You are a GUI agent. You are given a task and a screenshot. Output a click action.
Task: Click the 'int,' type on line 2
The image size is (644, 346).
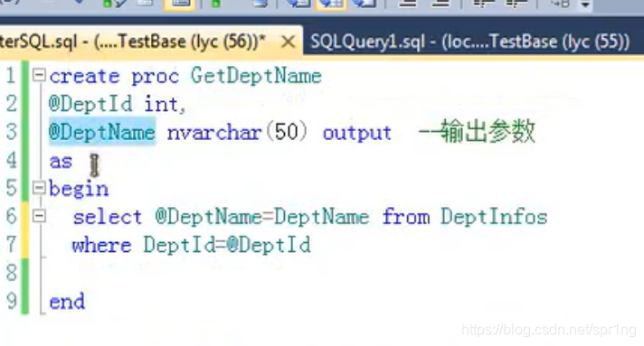tap(166, 104)
